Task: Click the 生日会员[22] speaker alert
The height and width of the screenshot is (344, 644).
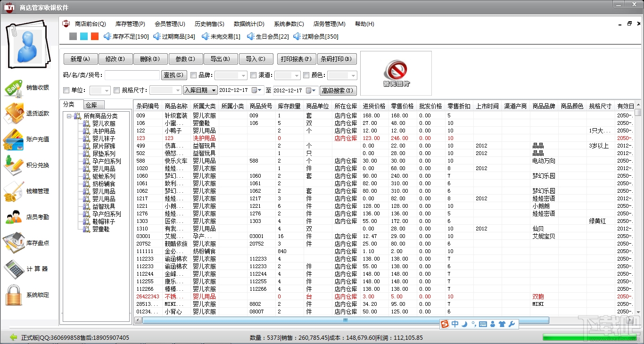Action: 267,36
